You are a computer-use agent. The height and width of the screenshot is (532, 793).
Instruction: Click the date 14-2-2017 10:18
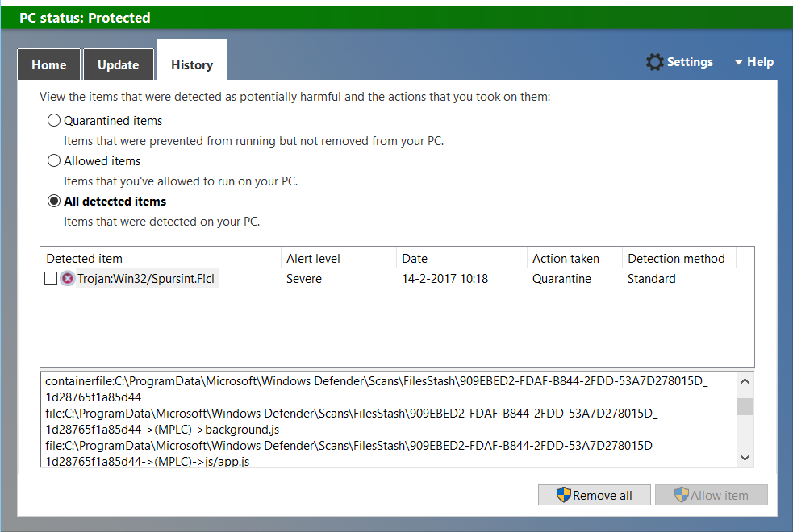pyautogui.click(x=445, y=279)
